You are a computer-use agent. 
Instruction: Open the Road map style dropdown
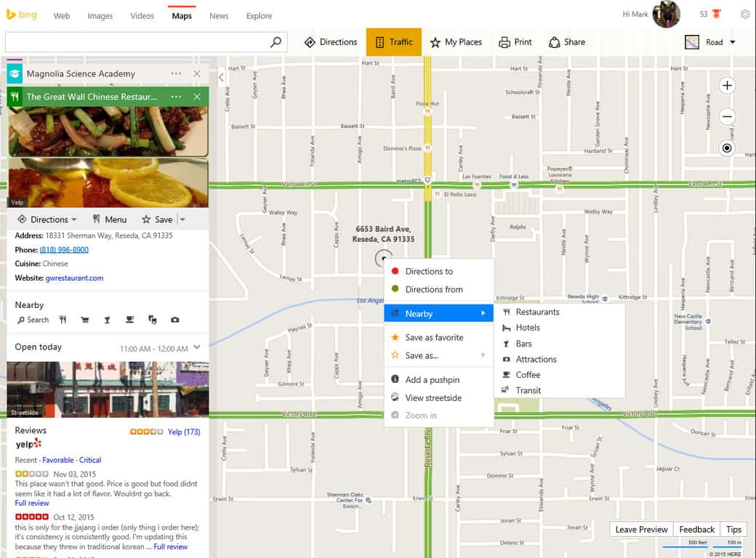click(x=710, y=42)
